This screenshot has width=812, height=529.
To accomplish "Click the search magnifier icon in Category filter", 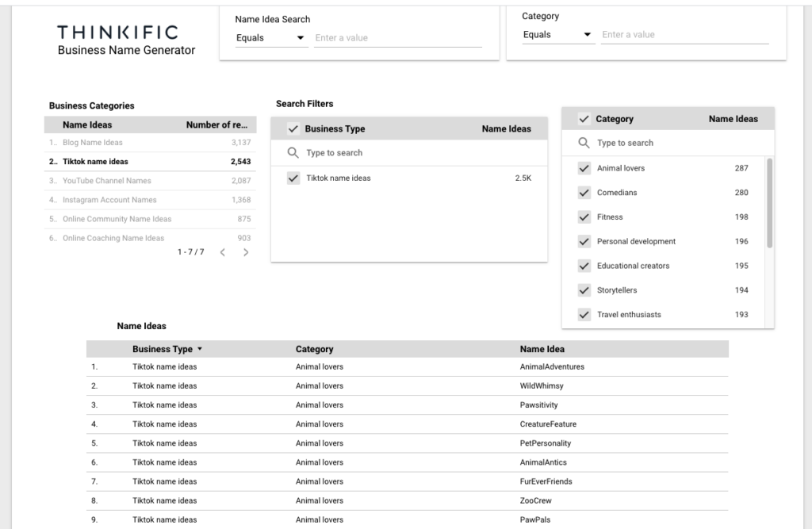I will (584, 143).
